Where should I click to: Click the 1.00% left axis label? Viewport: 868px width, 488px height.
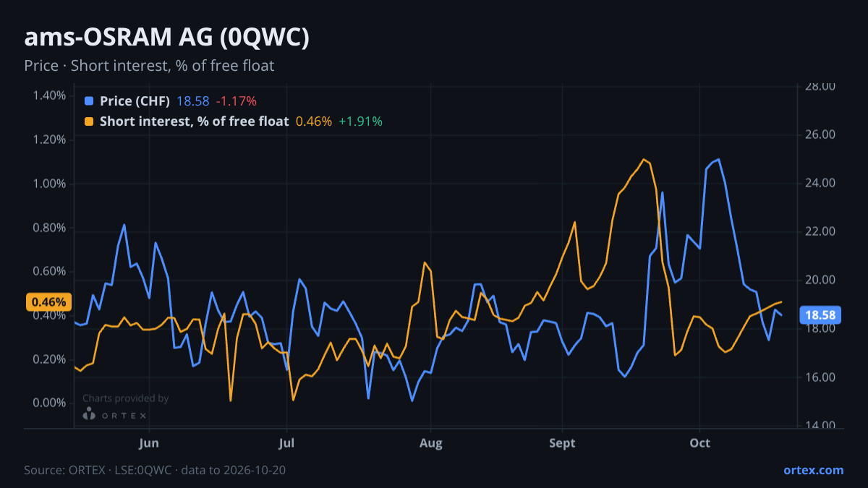coord(48,184)
